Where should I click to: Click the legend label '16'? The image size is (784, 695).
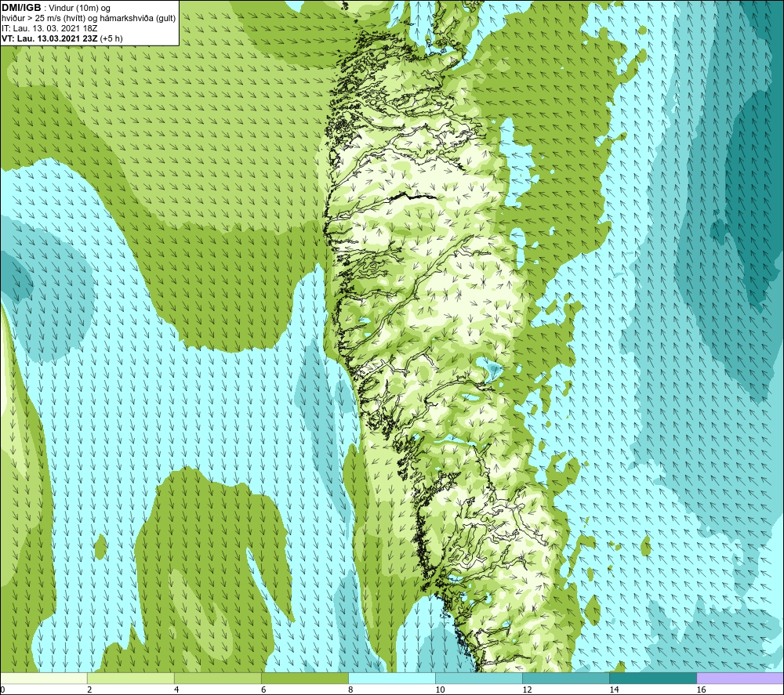click(x=701, y=690)
